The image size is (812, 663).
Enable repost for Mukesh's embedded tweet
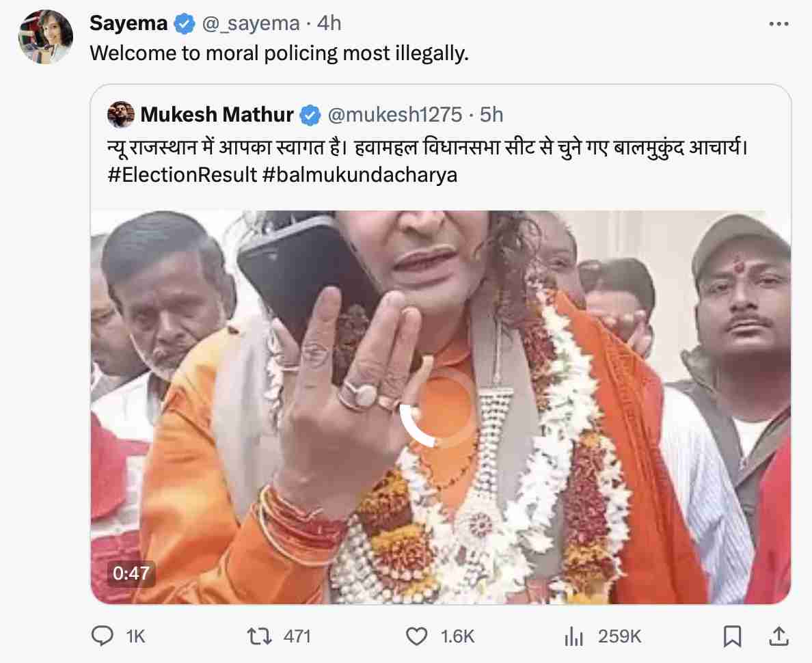[258, 636]
